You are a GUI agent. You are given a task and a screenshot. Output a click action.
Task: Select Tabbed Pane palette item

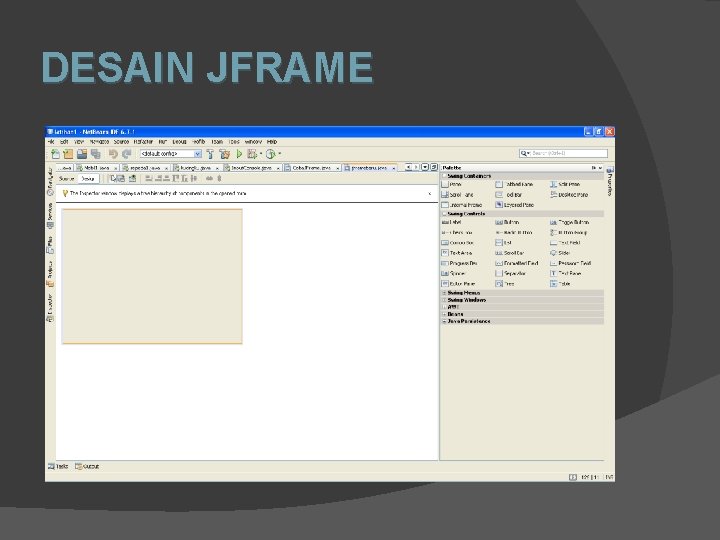pyautogui.click(x=514, y=185)
